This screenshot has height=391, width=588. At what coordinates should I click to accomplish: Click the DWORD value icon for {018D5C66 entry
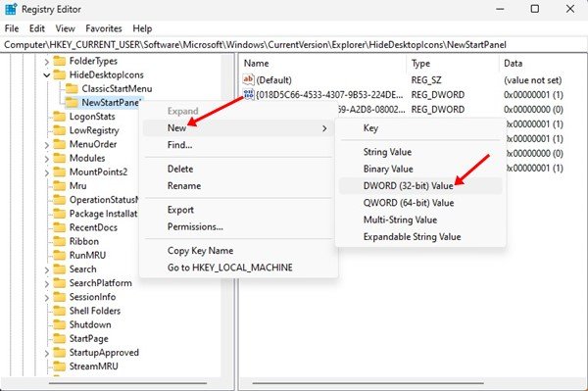[248, 94]
